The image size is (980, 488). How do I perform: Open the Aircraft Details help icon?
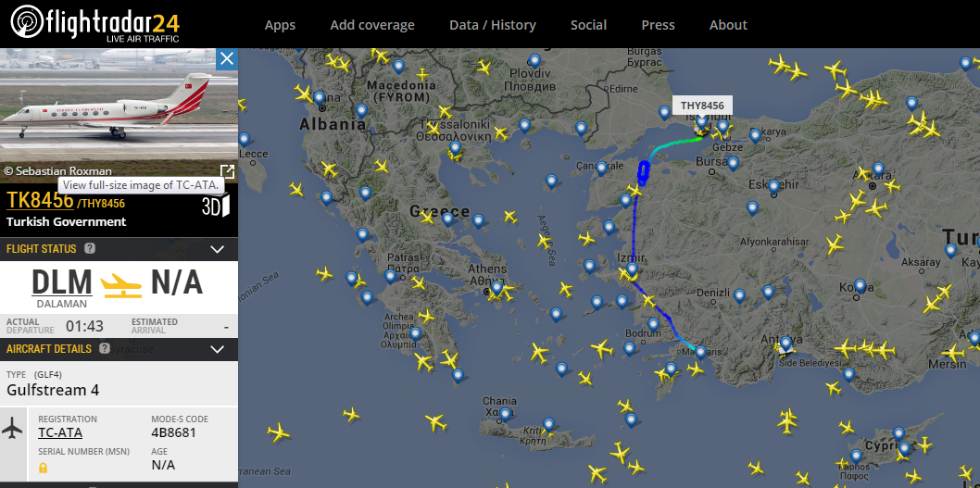pos(105,349)
